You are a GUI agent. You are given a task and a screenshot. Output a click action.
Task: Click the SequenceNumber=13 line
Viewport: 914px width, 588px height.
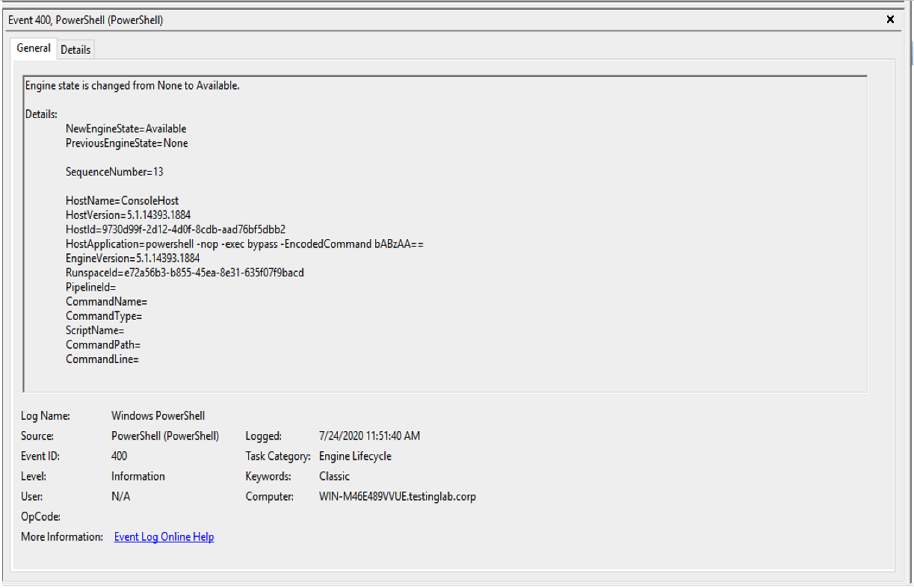click(114, 172)
